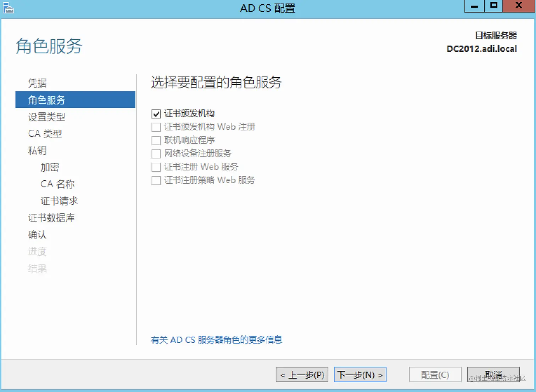Click the 上一步(P) button
Screen dimensions: 536x392
(302, 375)
